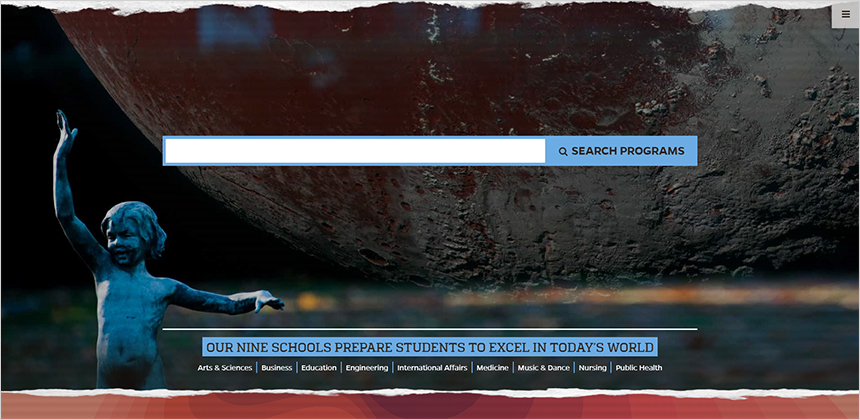Select the Medicine school link
Screen dimensions: 860x420
493,368
